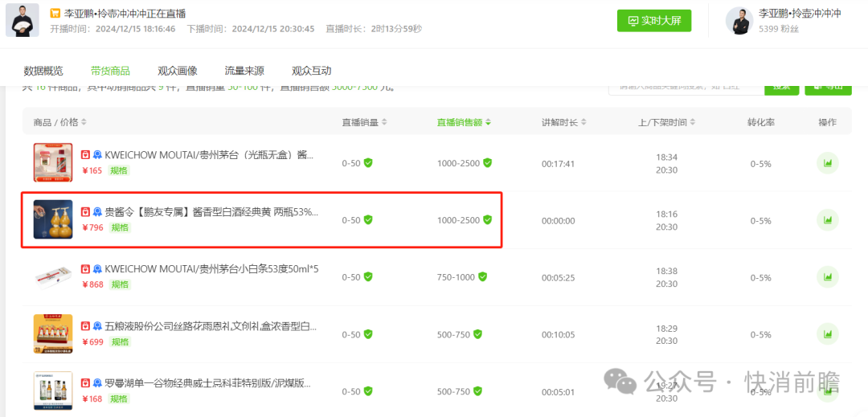Screen dimensions: 868x417
Task: Click the shopping cart icon beside the live title
Action: pos(55,14)
